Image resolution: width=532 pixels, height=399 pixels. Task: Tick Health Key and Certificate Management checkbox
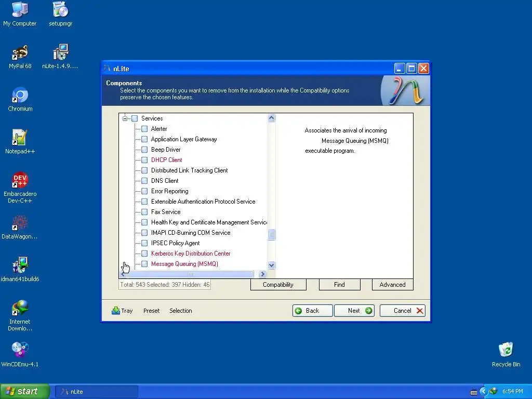144,222
